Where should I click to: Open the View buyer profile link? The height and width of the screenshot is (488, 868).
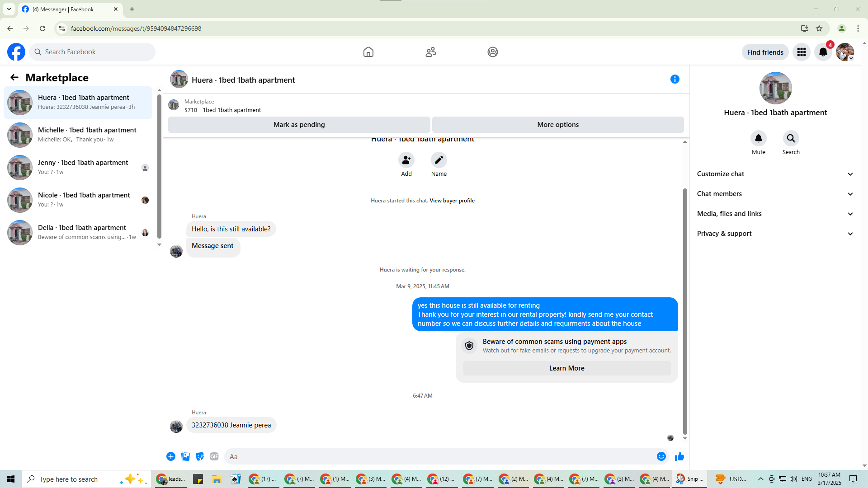(x=452, y=201)
